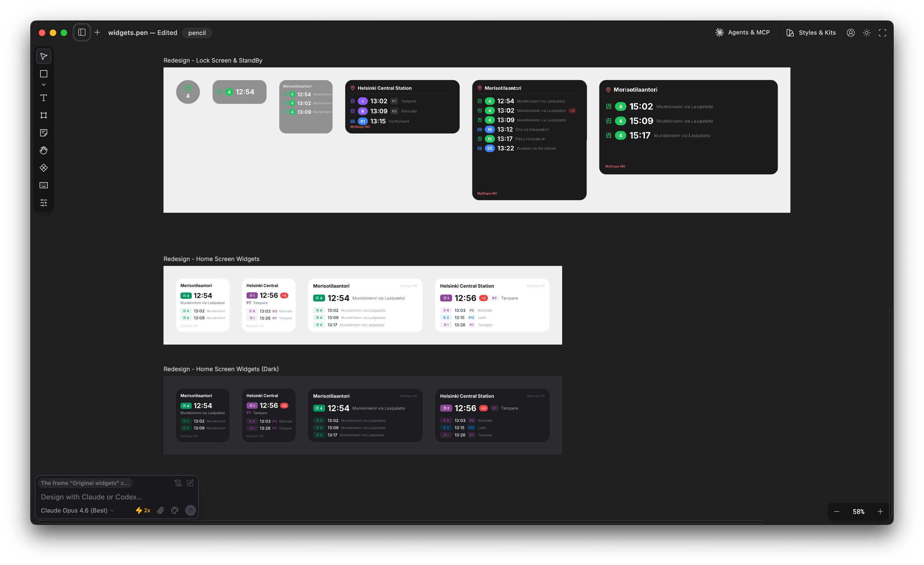Open the color palette picker in chat bar
This screenshot has height=565, width=924.
[174, 510]
